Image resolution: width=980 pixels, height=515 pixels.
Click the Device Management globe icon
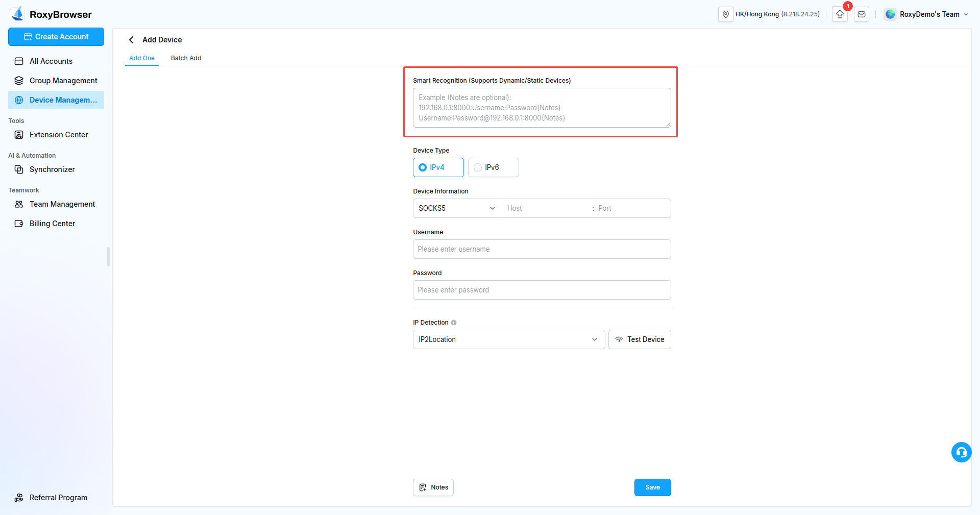[x=19, y=100]
